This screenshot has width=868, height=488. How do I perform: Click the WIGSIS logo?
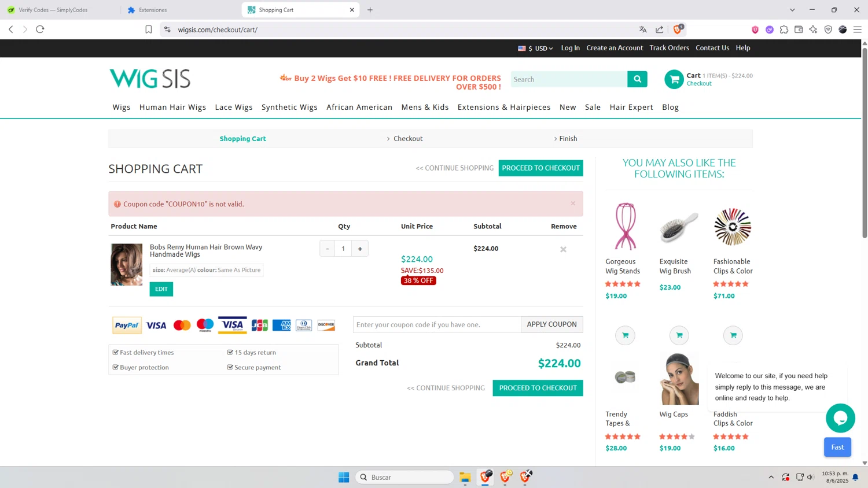(150, 79)
